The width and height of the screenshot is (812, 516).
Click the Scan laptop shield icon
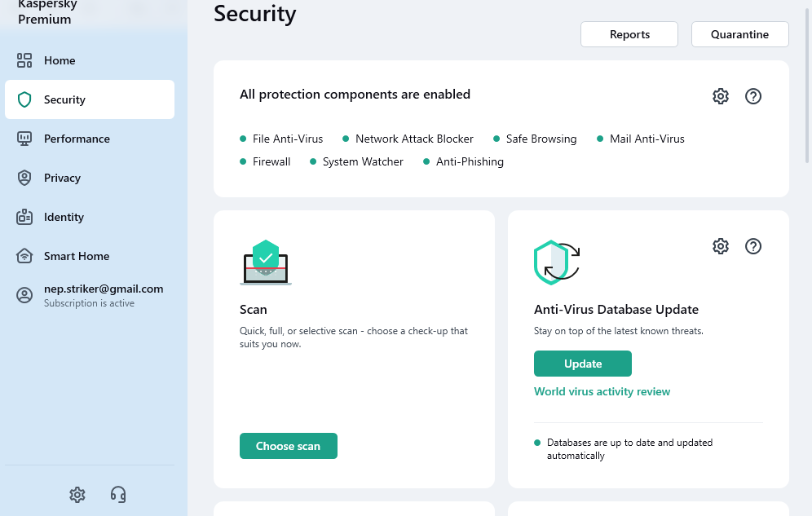(x=266, y=262)
